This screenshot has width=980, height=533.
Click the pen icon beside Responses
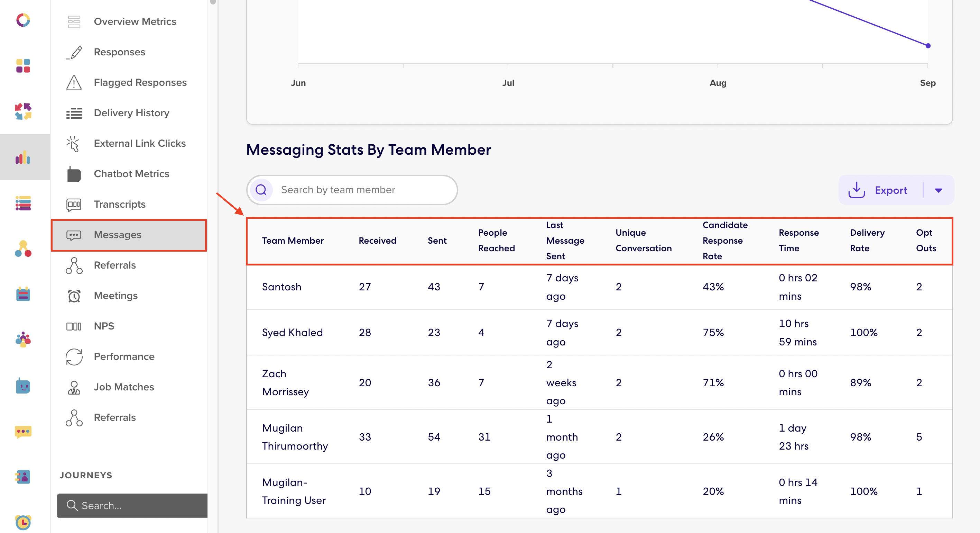click(74, 52)
